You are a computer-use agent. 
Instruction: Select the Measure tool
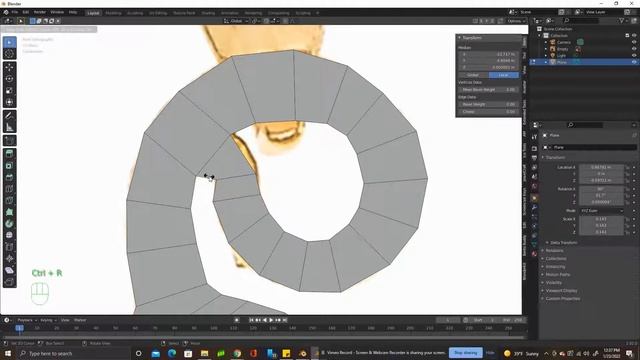pos(10,127)
